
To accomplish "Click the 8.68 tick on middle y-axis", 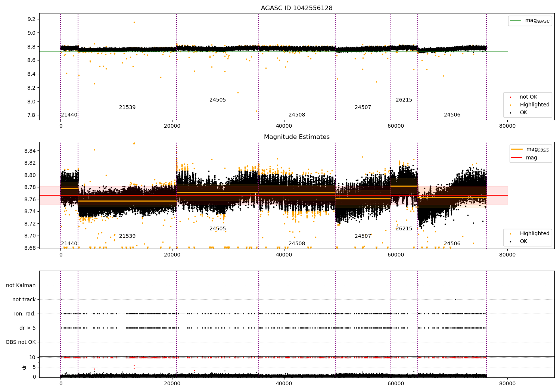I will [30, 248].
